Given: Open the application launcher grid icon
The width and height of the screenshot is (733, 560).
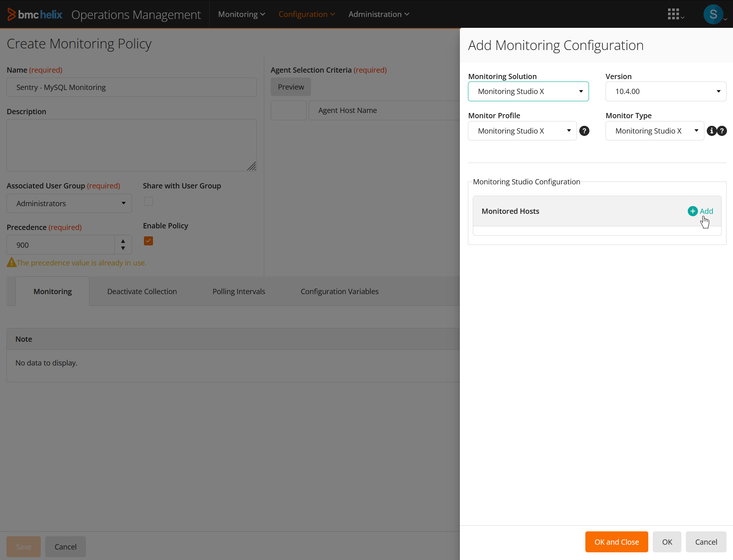Looking at the screenshot, I should point(674,14).
